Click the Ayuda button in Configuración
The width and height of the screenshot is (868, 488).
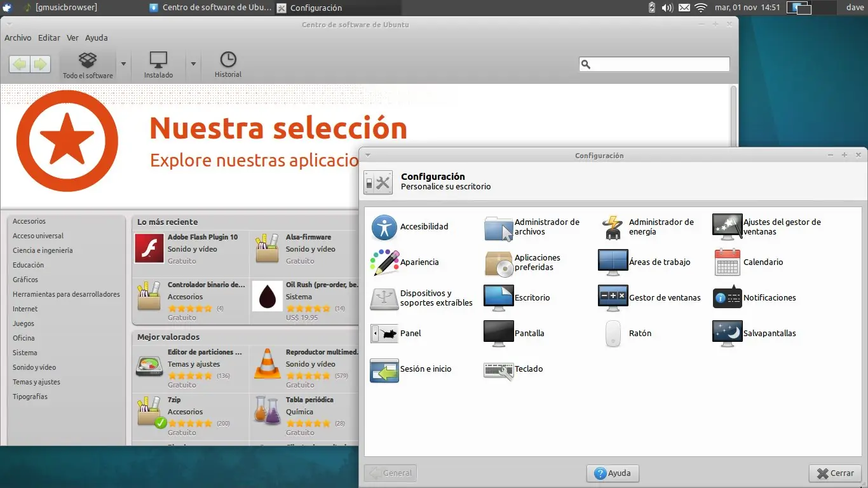(613, 473)
